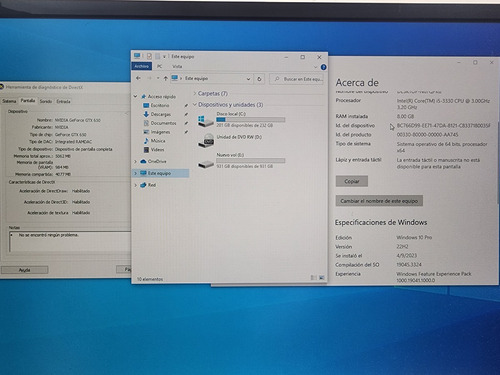The width and height of the screenshot is (500, 375).
Task: Expand the Red tree node
Action: 135,185
